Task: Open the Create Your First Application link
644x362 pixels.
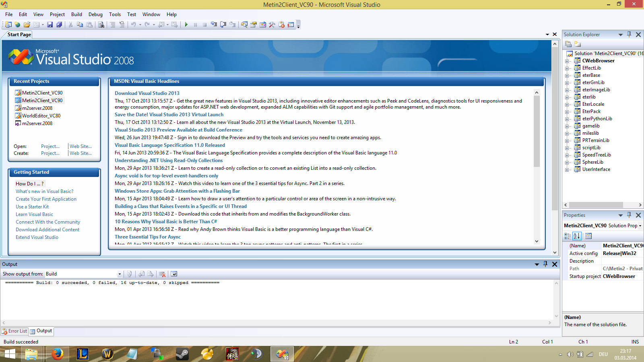Action: [x=46, y=199]
